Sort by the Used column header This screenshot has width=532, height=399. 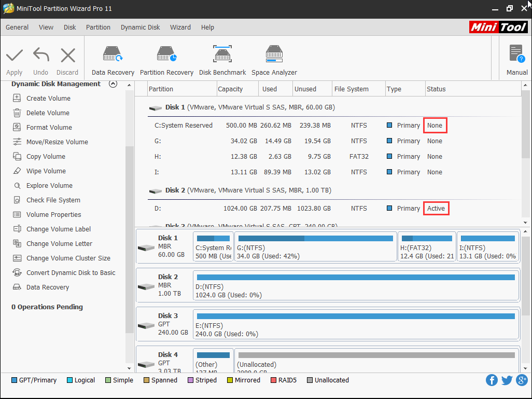coord(274,89)
